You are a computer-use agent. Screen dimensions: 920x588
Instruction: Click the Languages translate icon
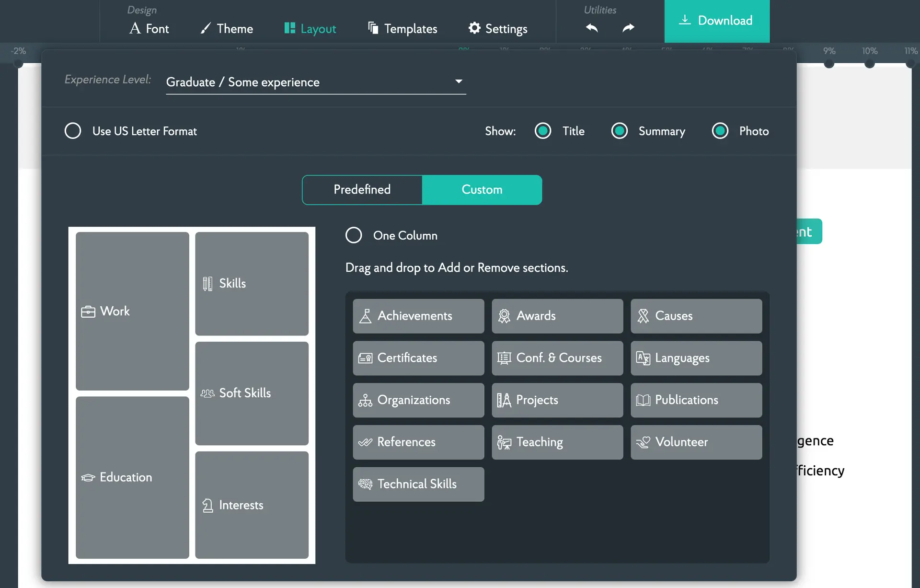[x=643, y=358]
